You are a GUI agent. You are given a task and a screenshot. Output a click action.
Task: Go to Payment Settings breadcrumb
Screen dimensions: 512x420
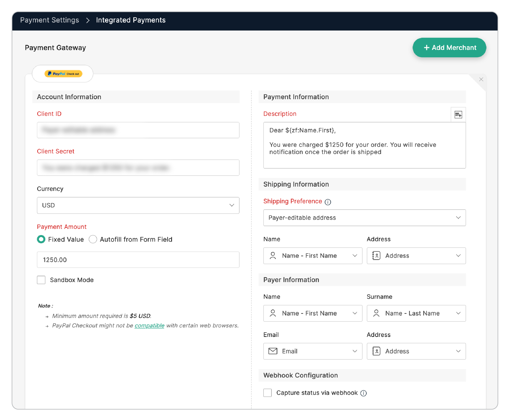[x=50, y=20]
